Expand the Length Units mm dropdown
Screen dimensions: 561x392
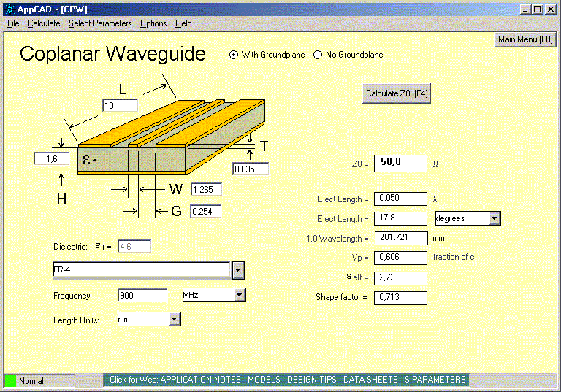click(175, 319)
